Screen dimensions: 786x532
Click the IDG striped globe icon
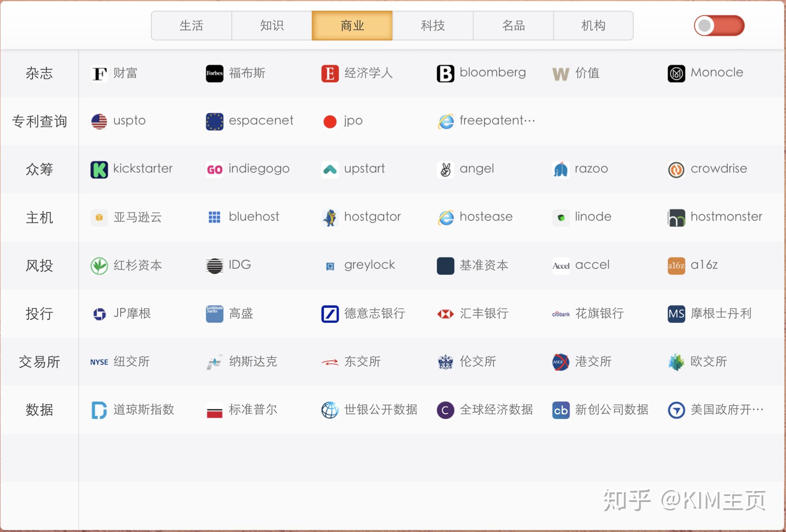click(x=215, y=266)
